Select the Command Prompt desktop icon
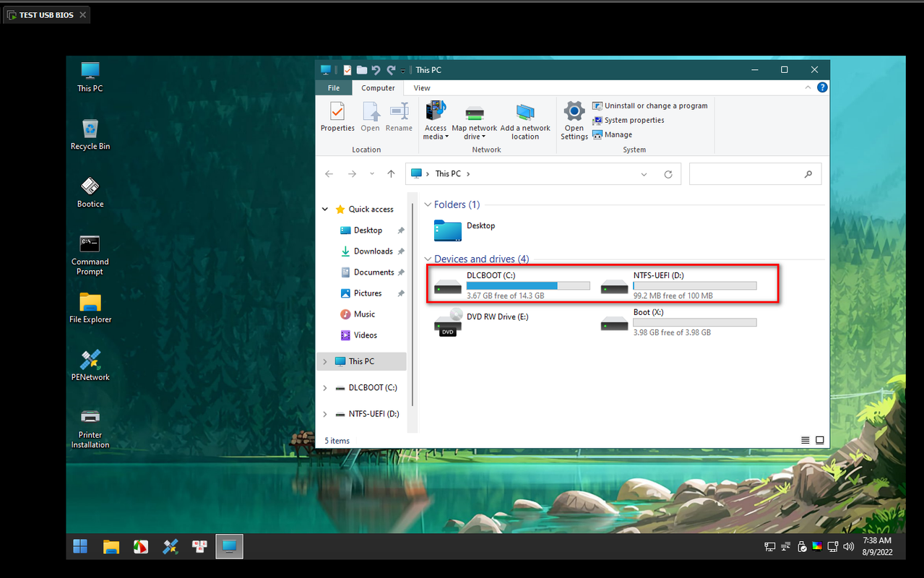The image size is (924, 578). coord(90,256)
